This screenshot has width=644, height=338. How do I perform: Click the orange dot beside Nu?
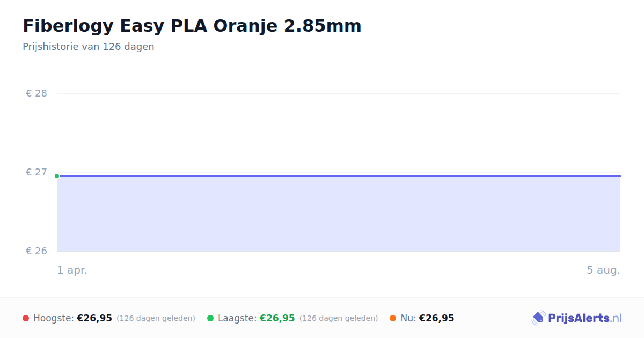(393, 318)
